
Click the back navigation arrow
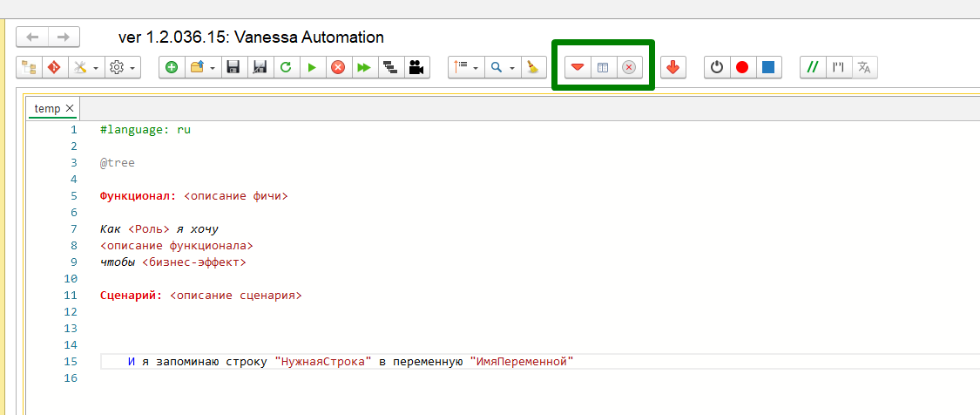point(32,37)
